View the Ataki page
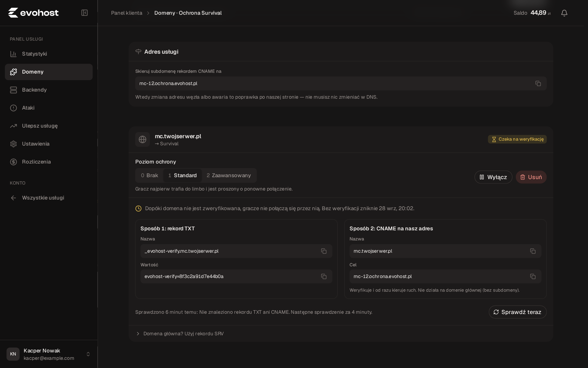The height and width of the screenshot is (368, 588). (49, 108)
